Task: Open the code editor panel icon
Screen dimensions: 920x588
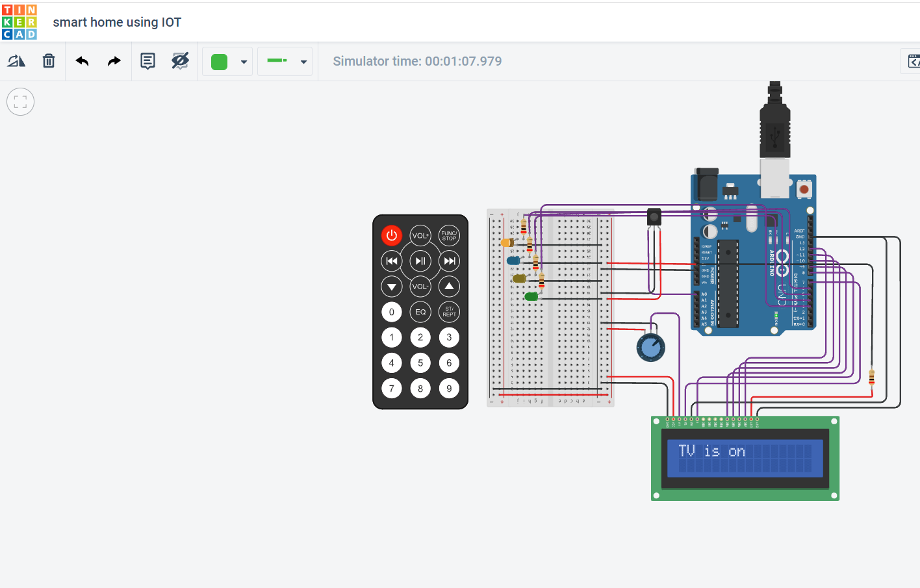Action: [x=913, y=61]
